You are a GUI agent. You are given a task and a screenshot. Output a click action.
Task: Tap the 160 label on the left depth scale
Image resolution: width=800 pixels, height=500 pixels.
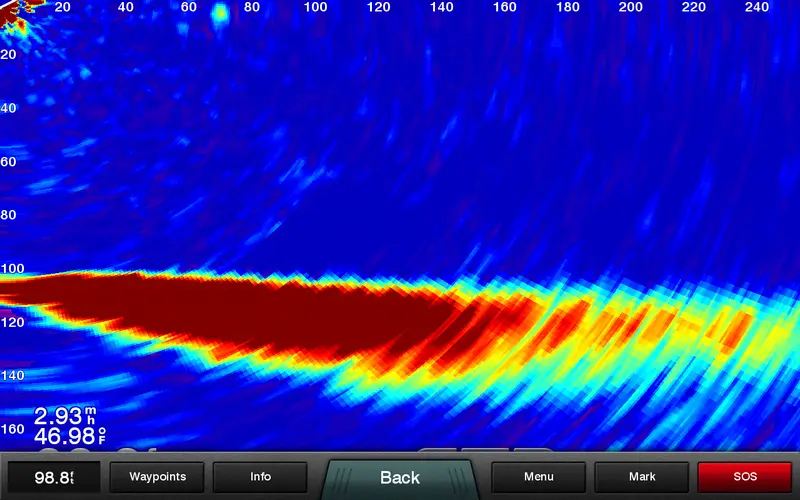point(11,429)
